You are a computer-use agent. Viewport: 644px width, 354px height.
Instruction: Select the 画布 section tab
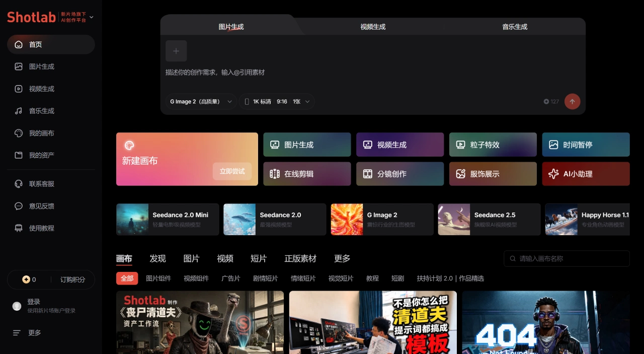tap(124, 258)
